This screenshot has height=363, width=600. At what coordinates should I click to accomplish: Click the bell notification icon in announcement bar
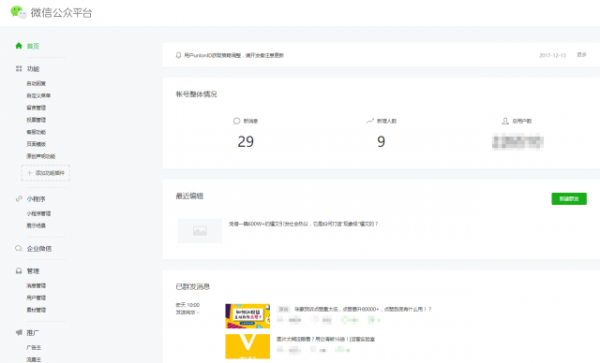(x=178, y=55)
